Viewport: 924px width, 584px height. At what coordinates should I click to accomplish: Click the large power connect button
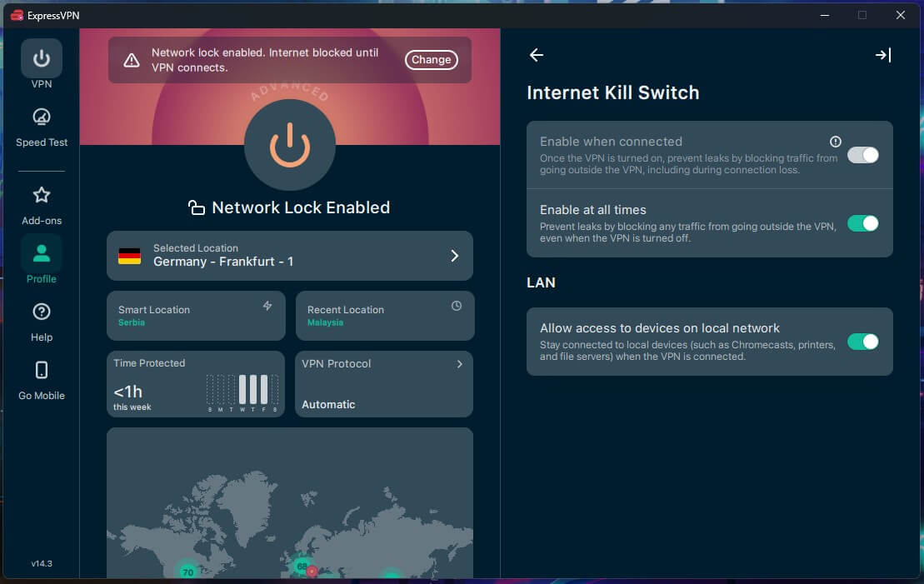[x=290, y=145]
